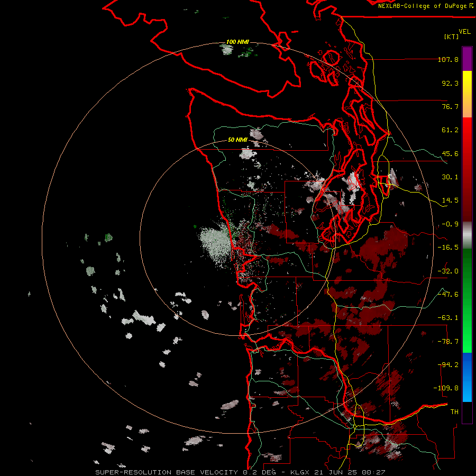The image size is (476, 476).
Task: Click the -109.8 legend value
Action: (x=446, y=388)
